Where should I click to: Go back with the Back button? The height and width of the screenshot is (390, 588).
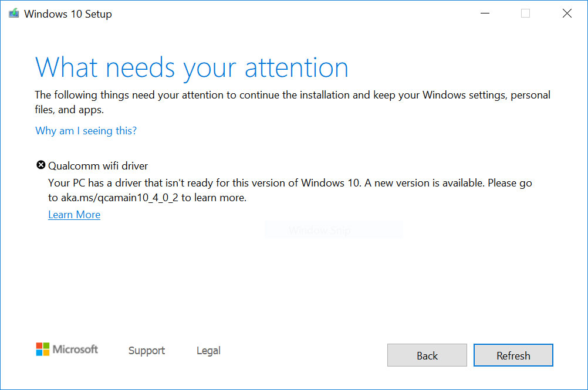click(427, 355)
